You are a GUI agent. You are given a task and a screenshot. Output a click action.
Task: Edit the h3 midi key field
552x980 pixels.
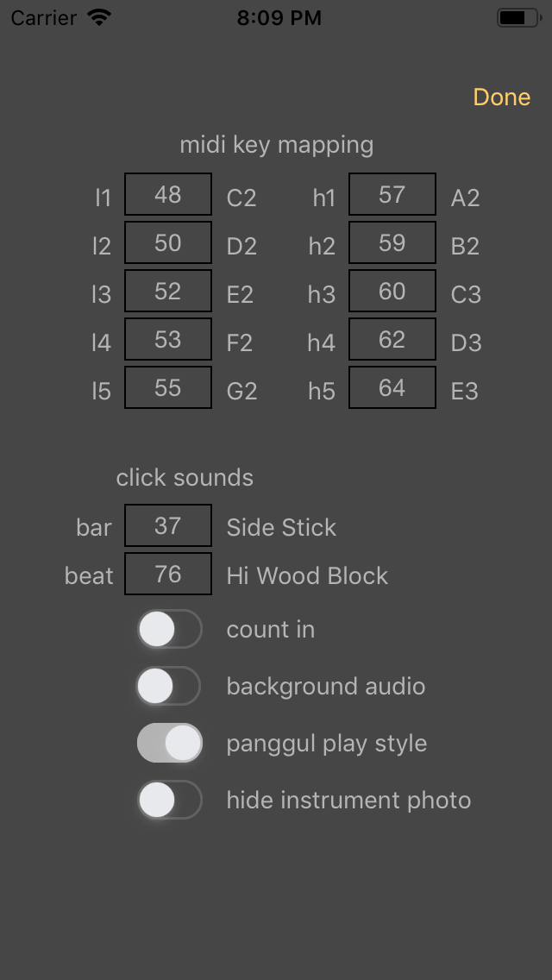point(392,292)
